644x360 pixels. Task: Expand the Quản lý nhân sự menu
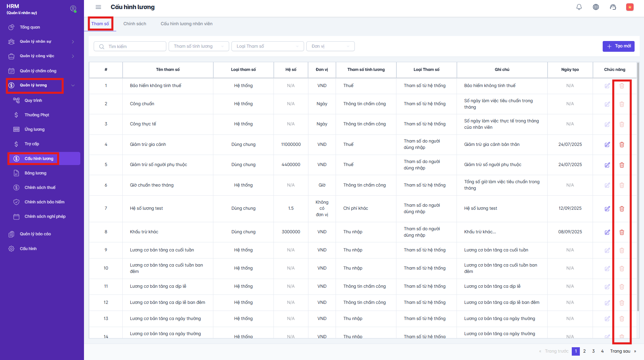[x=42, y=42]
